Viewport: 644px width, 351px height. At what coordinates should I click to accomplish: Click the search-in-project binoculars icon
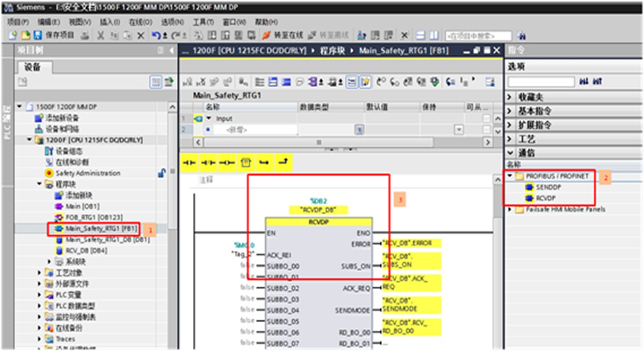(x=522, y=36)
